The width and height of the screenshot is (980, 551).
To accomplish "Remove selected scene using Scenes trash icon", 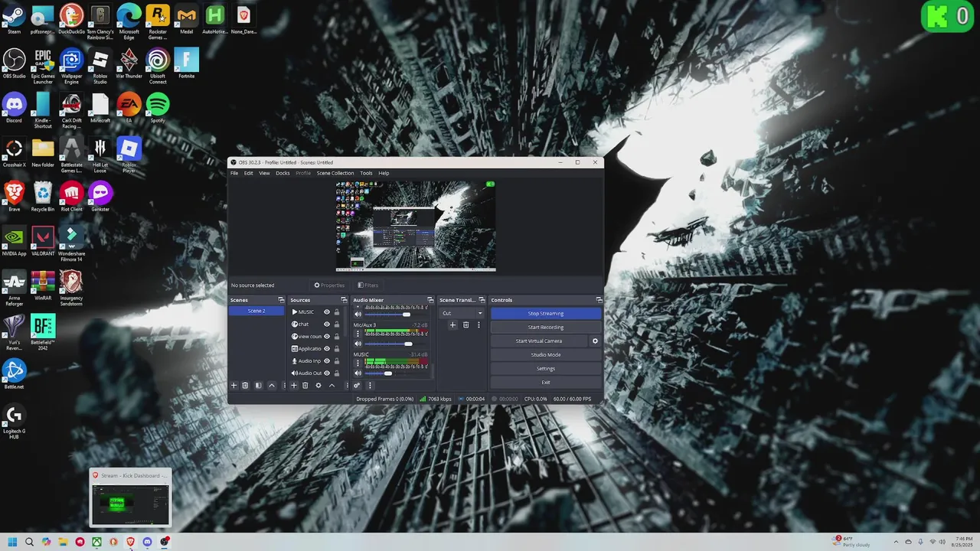I will [245, 386].
